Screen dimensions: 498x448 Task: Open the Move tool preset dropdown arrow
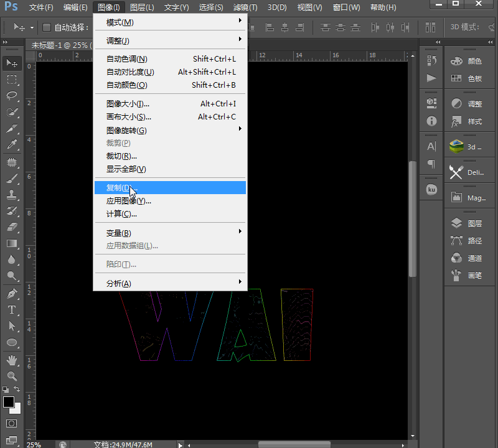(x=32, y=27)
